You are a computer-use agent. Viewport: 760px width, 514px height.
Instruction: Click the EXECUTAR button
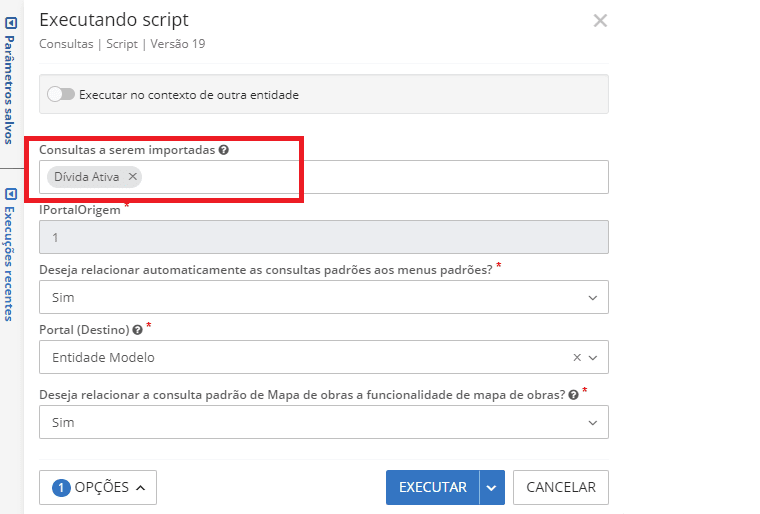click(433, 487)
